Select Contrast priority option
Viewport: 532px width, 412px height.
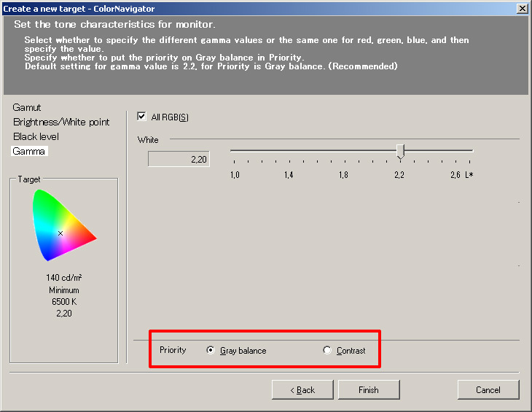(x=327, y=350)
